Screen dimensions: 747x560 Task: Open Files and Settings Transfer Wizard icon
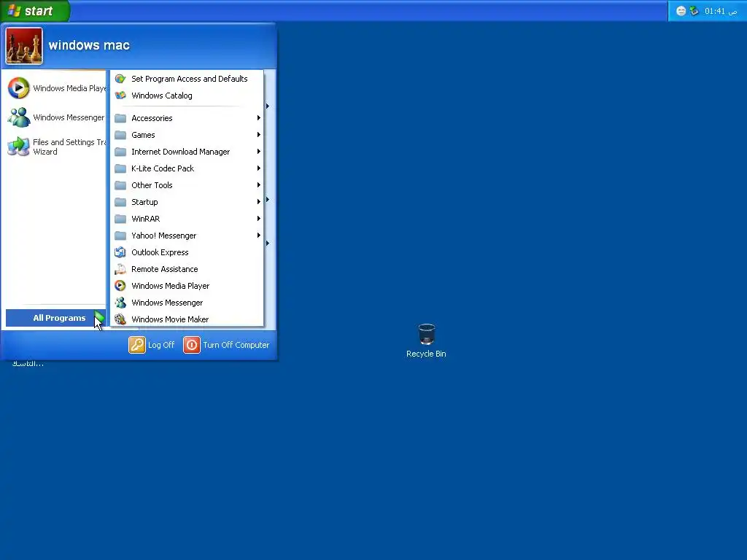[x=18, y=147]
